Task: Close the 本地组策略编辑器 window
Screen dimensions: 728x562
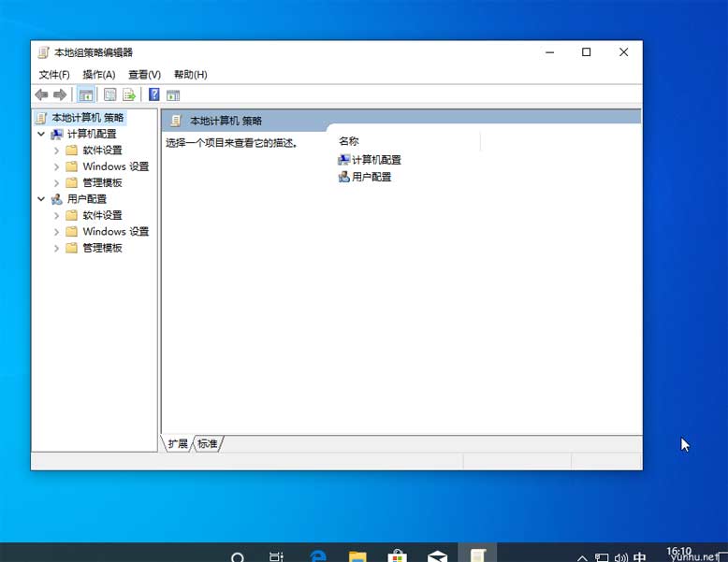Action: pyautogui.click(x=623, y=52)
